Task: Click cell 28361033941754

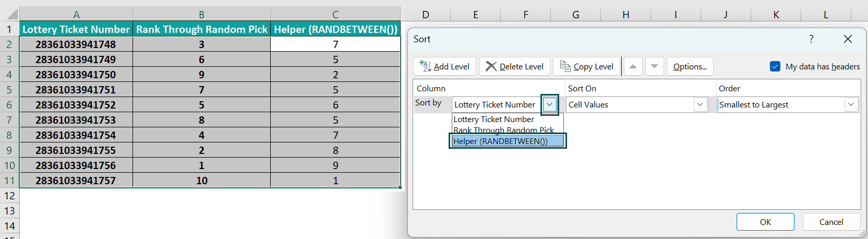Action: click(76, 135)
